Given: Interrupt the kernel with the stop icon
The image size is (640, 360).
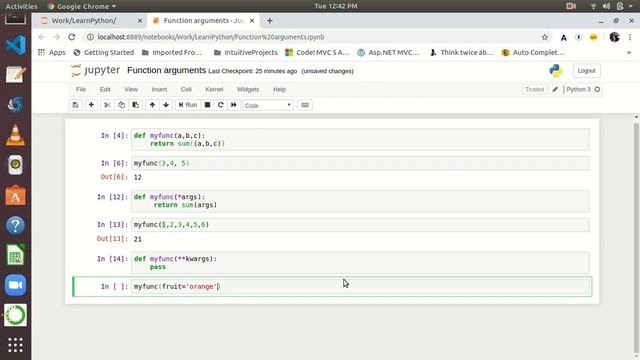Looking at the screenshot, I should (207, 105).
